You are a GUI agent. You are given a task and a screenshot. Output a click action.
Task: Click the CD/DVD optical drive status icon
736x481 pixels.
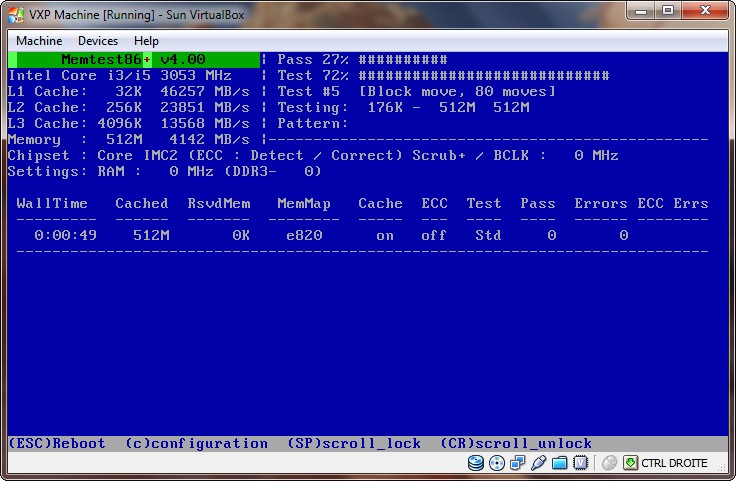[x=497, y=463]
